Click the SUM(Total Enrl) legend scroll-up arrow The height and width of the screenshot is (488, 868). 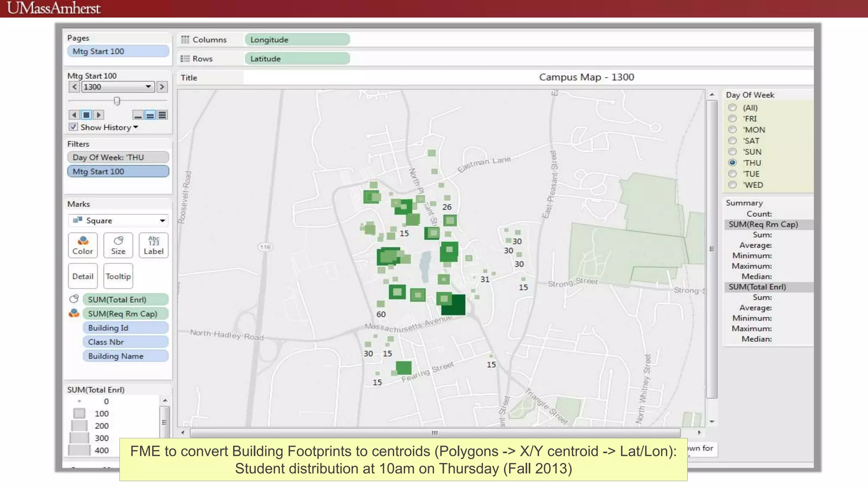pyautogui.click(x=165, y=400)
